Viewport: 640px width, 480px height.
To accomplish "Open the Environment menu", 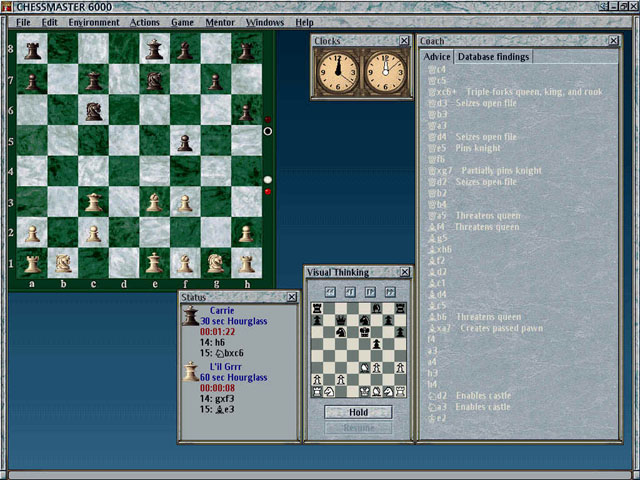I will point(94,22).
